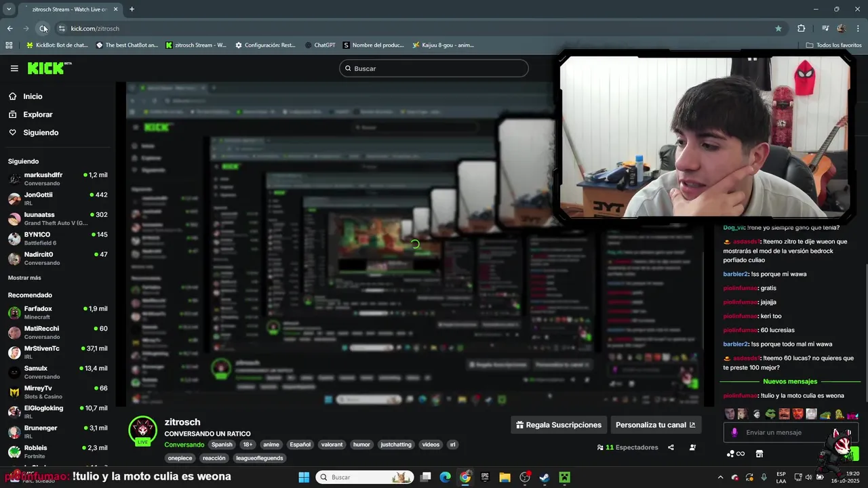868x488 pixels.
Task: Open the Windows Start menu
Action: 304,477
